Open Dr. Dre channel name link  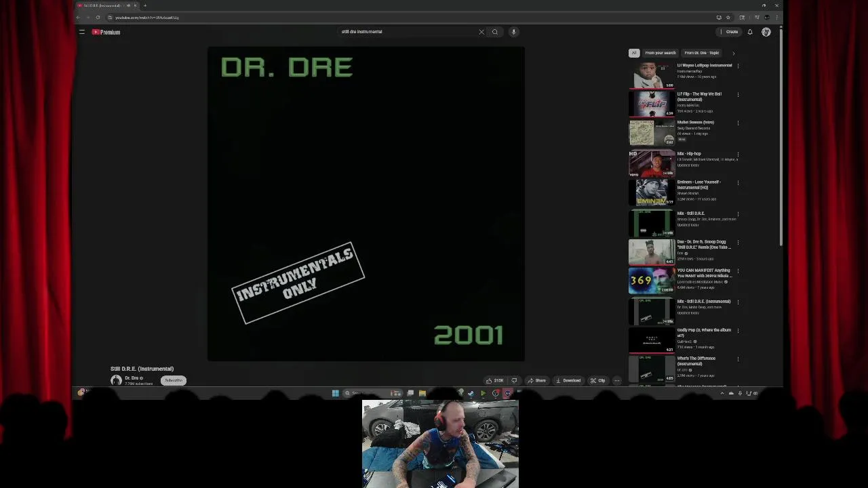(x=132, y=378)
